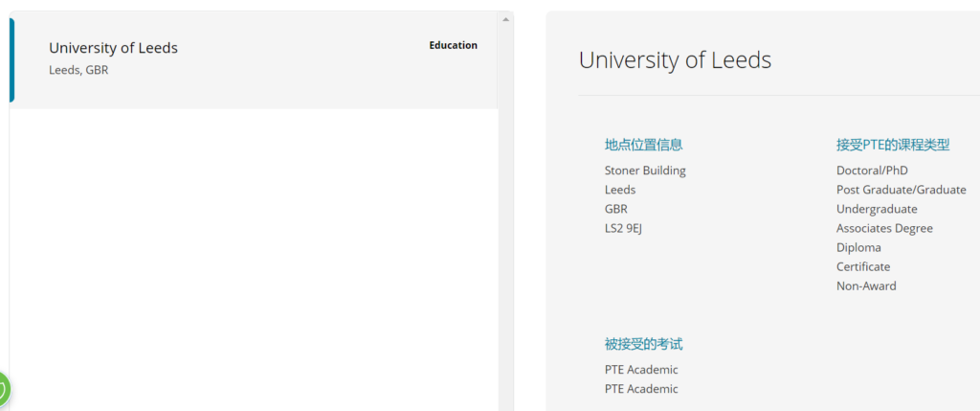Screen dimensions: 980x411
Task: Click the Certificate course type
Action: coord(863,266)
